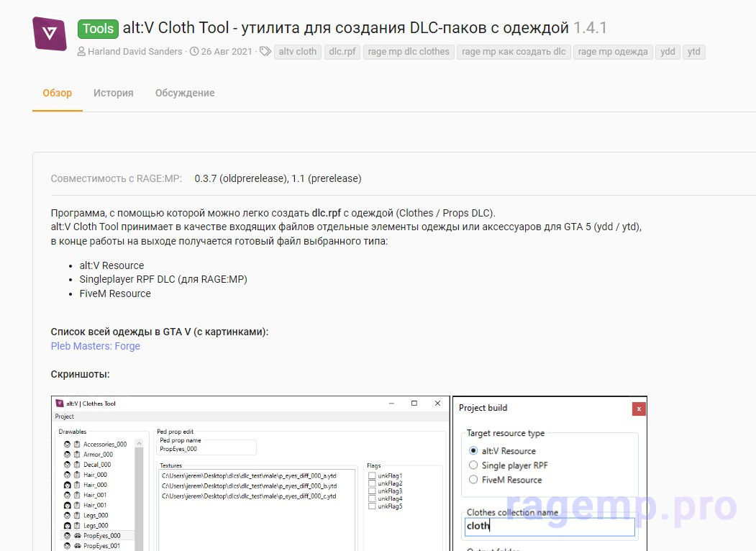Image resolution: width=756 pixels, height=551 pixels.
Task: Click the tag icon before the tag list
Action: (265, 52)
